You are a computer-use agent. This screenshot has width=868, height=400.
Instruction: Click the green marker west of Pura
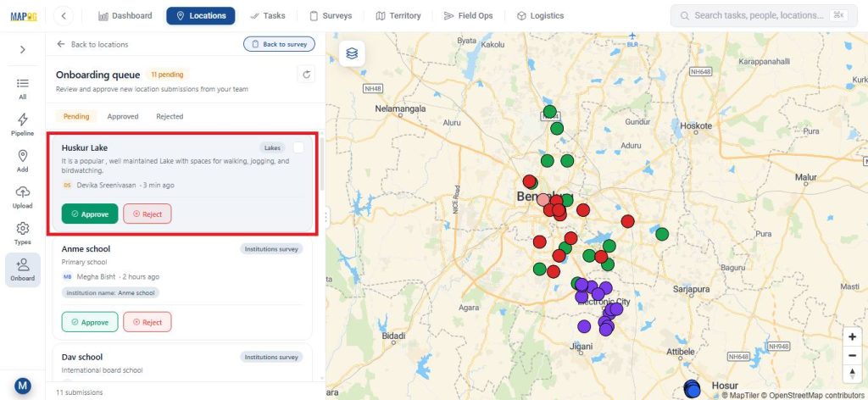(662, 234)
